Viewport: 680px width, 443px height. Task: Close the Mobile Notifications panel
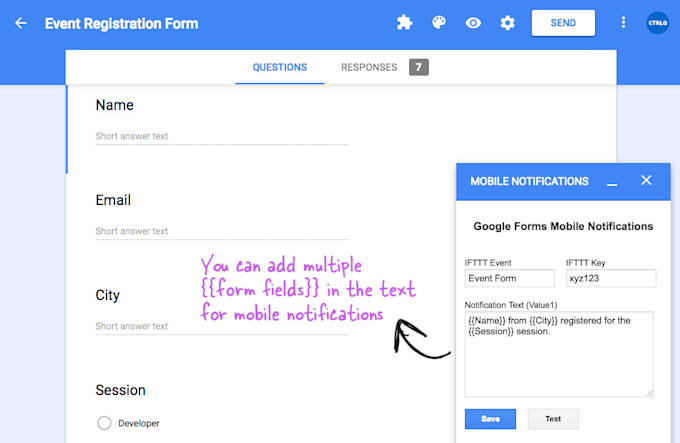[x=646, y=181]
